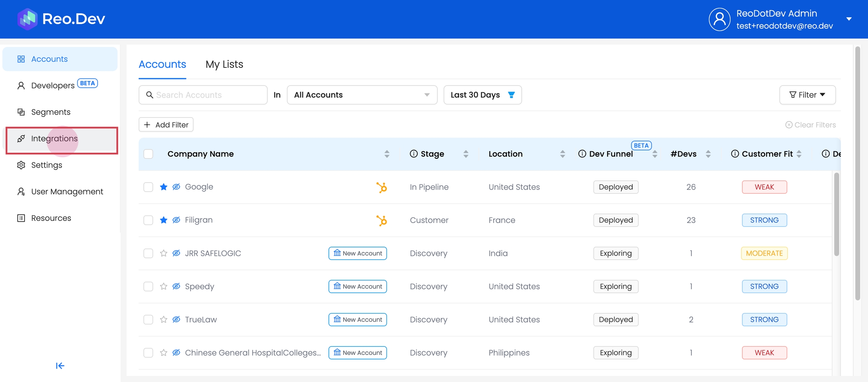Click the HubSpot icon in Google row
868x382 pixels.
tap(381, 187)
